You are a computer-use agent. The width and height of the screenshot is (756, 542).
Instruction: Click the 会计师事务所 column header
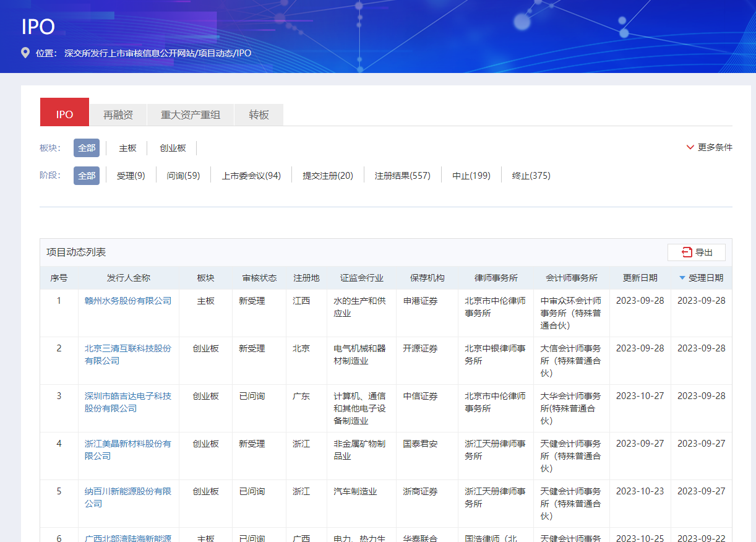coord(572,278)
